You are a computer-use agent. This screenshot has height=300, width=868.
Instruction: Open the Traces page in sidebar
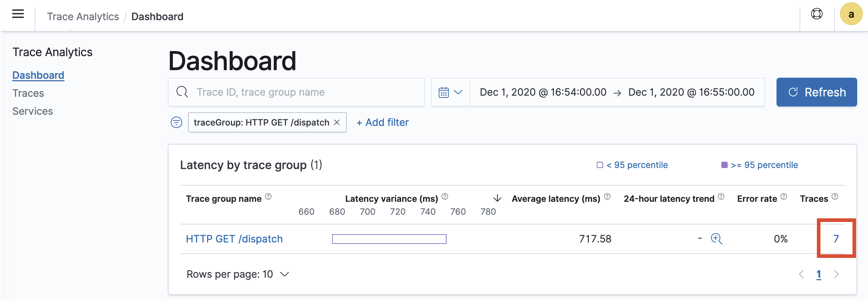coord(28,93)
